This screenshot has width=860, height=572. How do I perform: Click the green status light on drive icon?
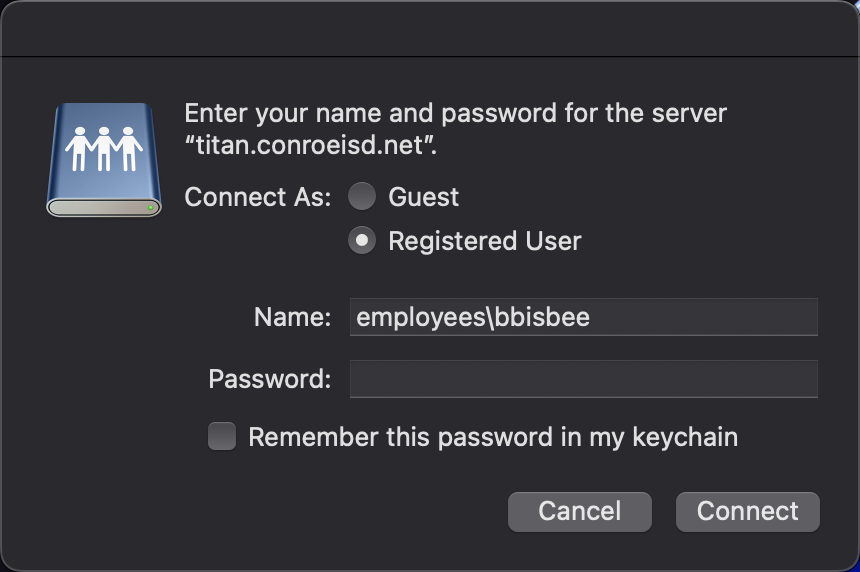tap(150, 207)
